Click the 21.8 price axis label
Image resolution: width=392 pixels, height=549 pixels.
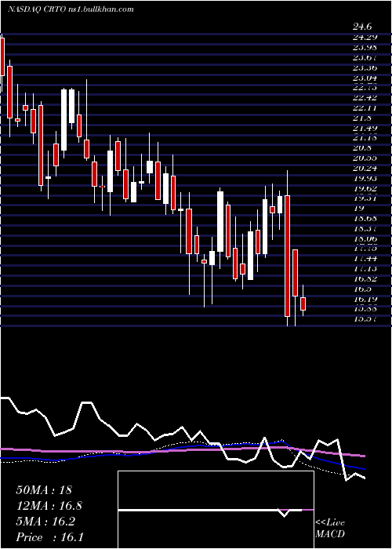[x=362, y=118]
